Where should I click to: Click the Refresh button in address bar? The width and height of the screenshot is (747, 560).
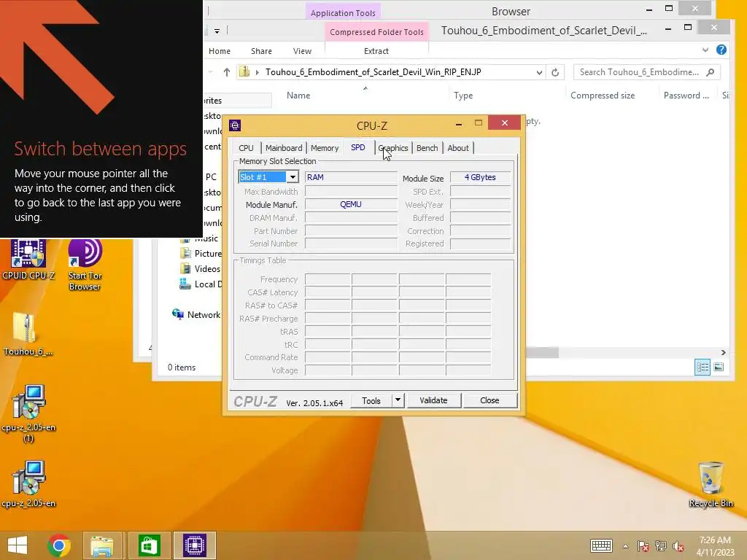point(555,72)
